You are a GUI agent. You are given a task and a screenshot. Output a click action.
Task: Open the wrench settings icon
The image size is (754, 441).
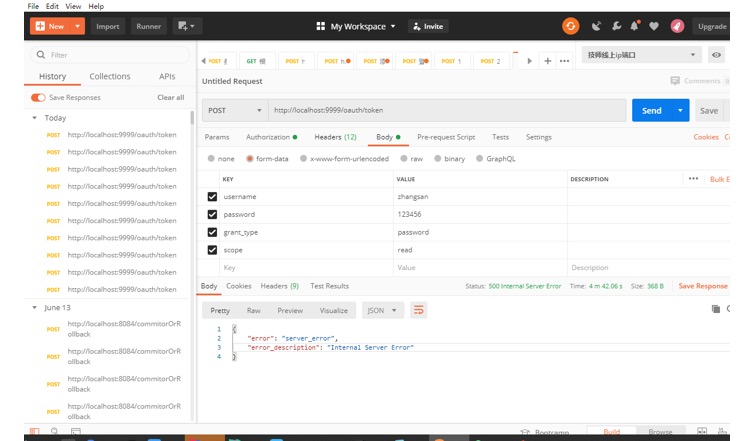coord(616,26)
